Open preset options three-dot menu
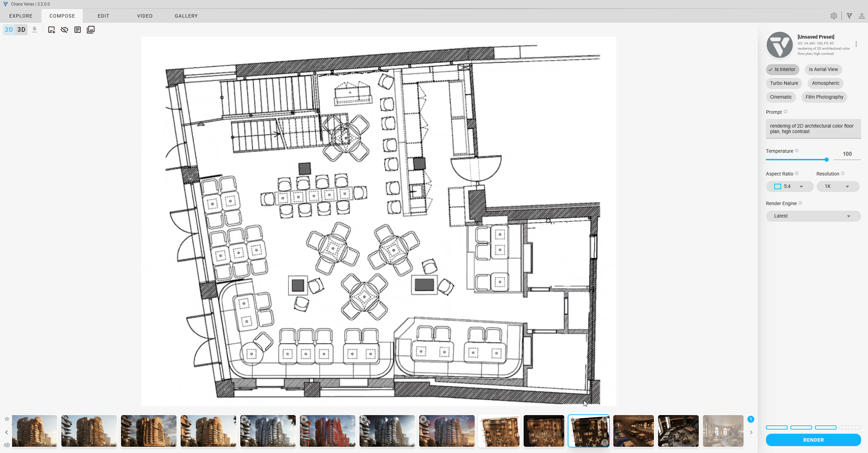This screenshot has height=453, width=868. 856,44
